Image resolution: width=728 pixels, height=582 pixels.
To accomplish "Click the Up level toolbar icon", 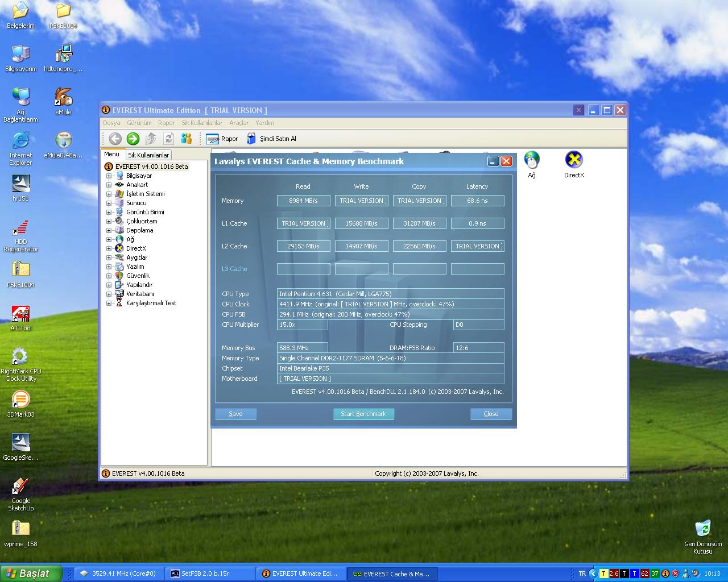I will (x=151, y=139).
